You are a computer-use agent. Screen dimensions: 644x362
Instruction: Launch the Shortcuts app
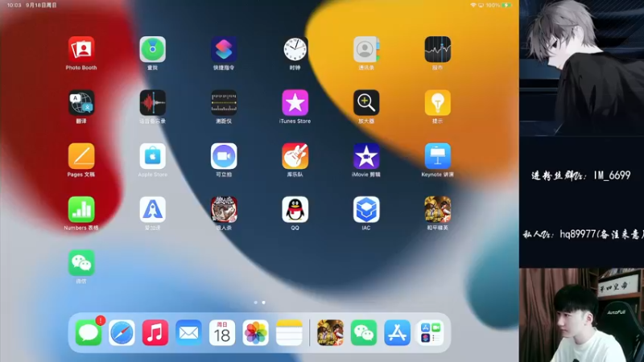click(x=224, y=49)
